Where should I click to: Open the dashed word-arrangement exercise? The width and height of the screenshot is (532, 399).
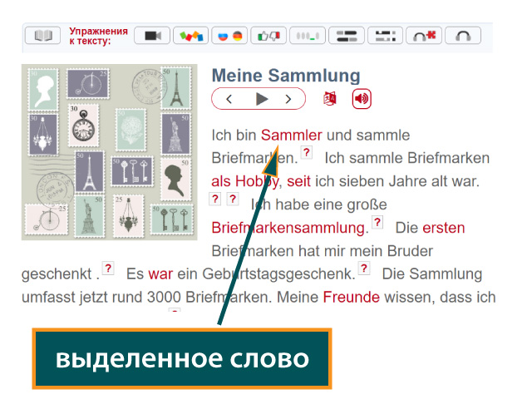tap(384, 36)
